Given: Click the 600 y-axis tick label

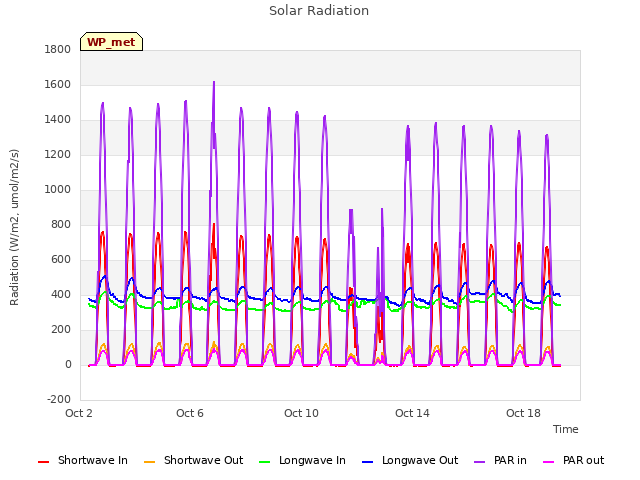Looking at the screenshot, I should pos(61,260).
